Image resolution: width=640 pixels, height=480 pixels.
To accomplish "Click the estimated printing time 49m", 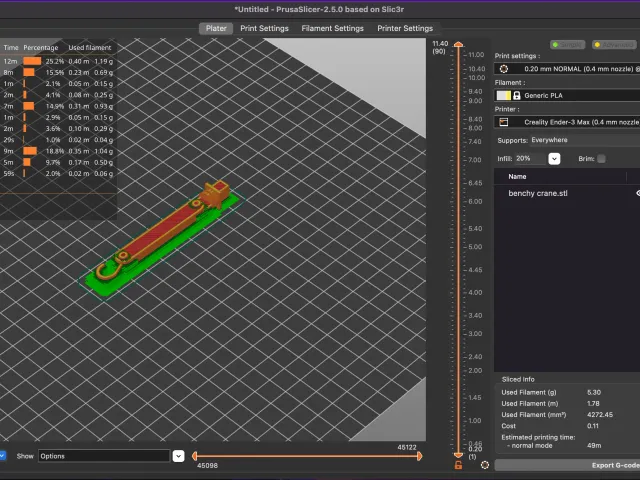I will [x=594, y=445].
